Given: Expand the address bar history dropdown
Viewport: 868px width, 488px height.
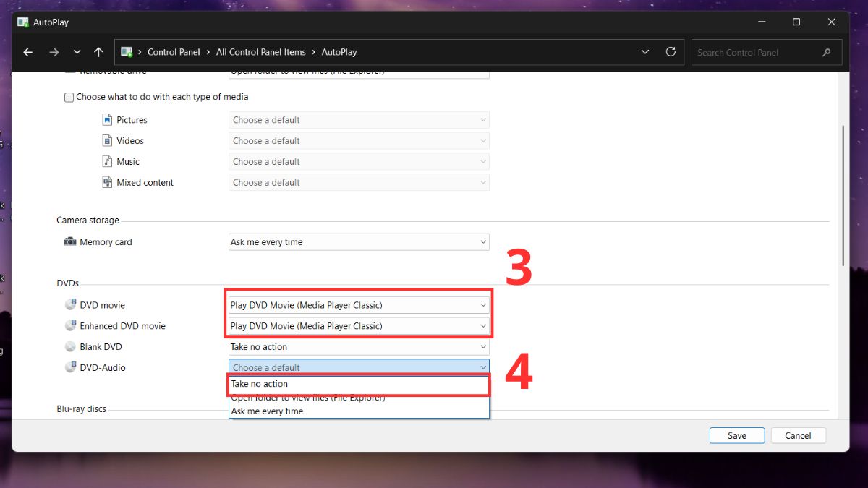Looking at the screenshot, I should click(645, 52).
